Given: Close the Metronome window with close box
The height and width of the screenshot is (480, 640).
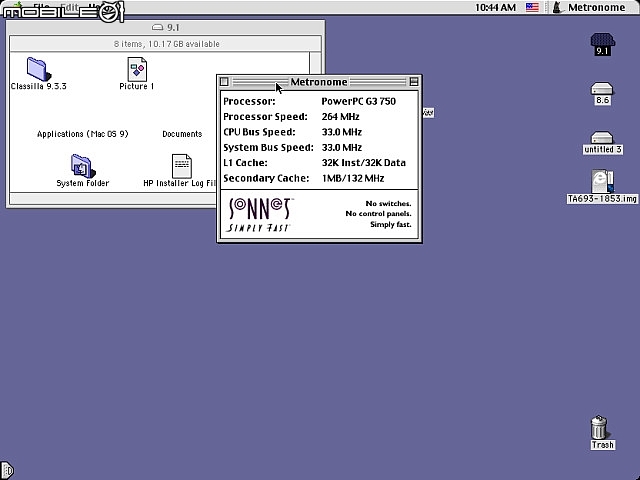Looking at the screenshot, I should point(224,82).
